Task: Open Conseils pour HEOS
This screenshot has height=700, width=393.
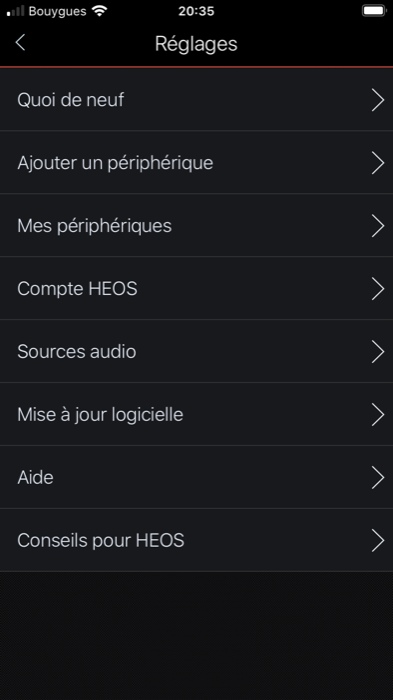Action: tap(196, 540)
